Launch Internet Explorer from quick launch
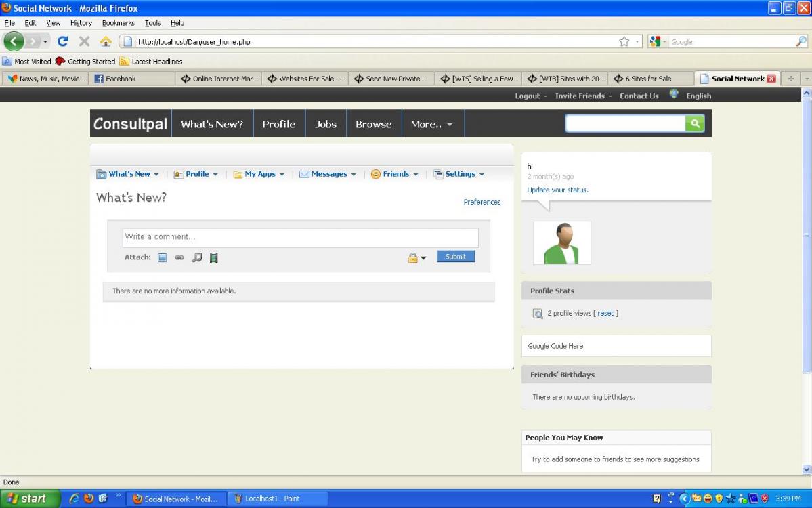Viewport: 812px width, 508px height. tap(74, 498)
